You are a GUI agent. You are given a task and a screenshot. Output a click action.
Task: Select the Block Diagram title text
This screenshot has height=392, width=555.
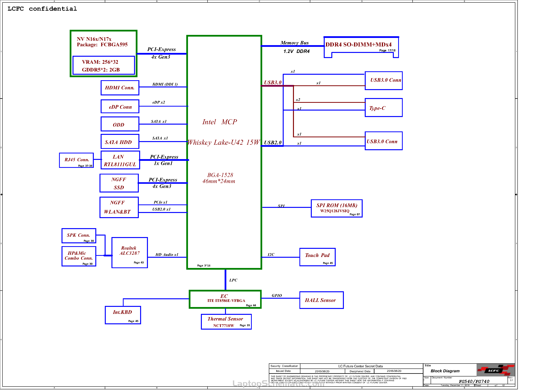point(445,371)
